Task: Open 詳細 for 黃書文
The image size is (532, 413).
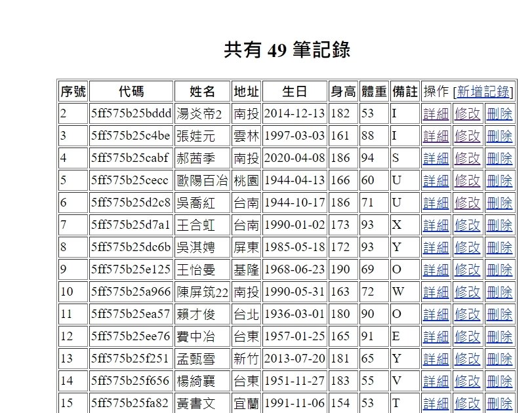Action: pos(436,404)
